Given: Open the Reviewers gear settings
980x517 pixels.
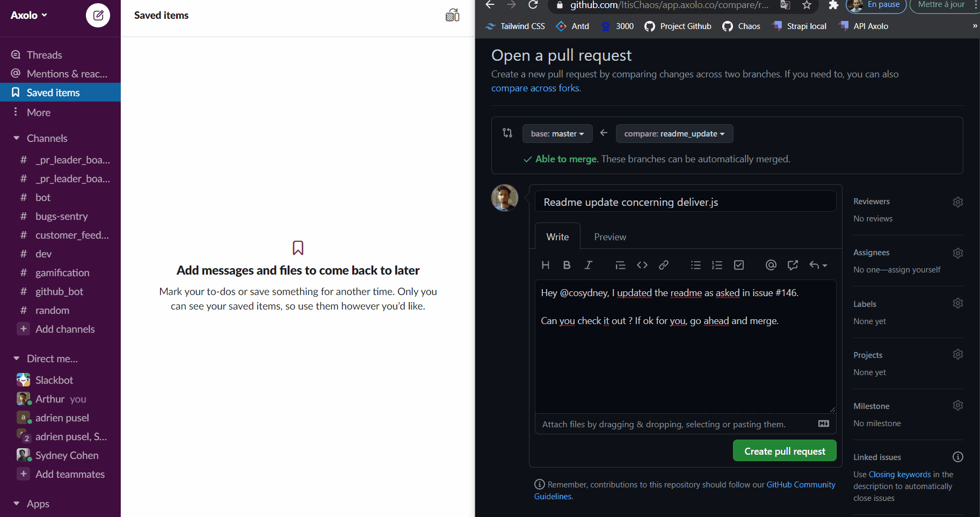Looking at the screenshot, I should point(958,202).
